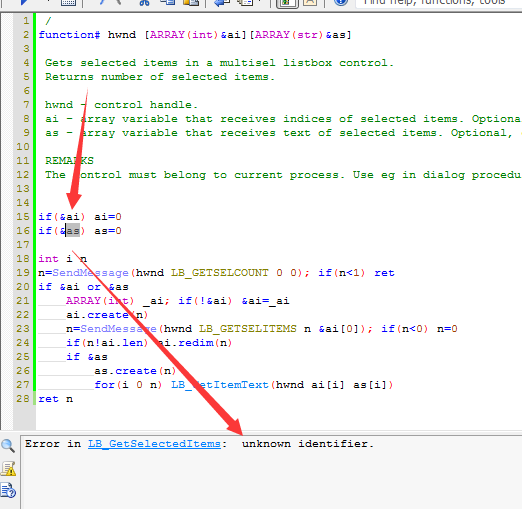The height and width of the screenshot is (509, 522).
Task: Open the document with question mark icon
Action: 8,491
